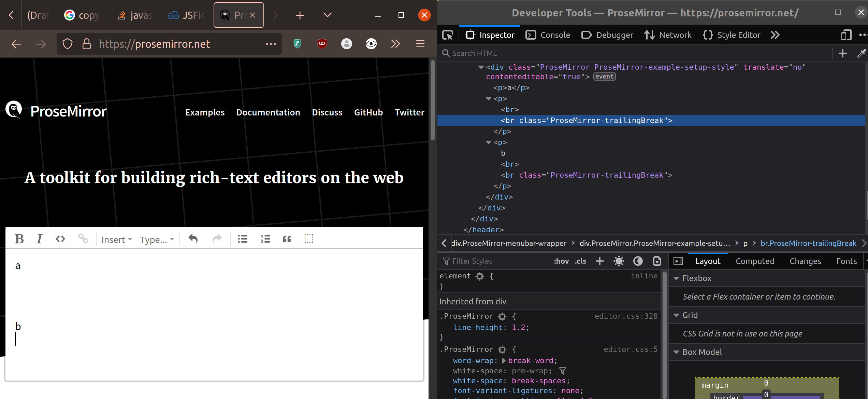Open the Documentation link on ProseMirror
The image size is (868, 399).
click(268, 112)
